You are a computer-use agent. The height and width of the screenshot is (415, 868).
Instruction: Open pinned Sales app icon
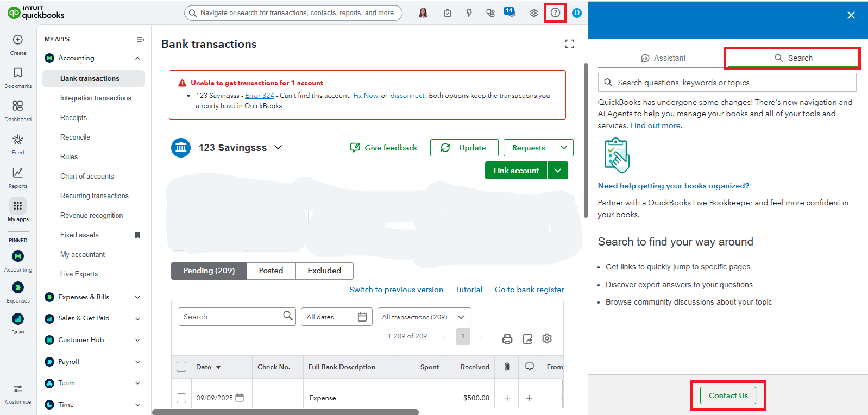point(18,319)
